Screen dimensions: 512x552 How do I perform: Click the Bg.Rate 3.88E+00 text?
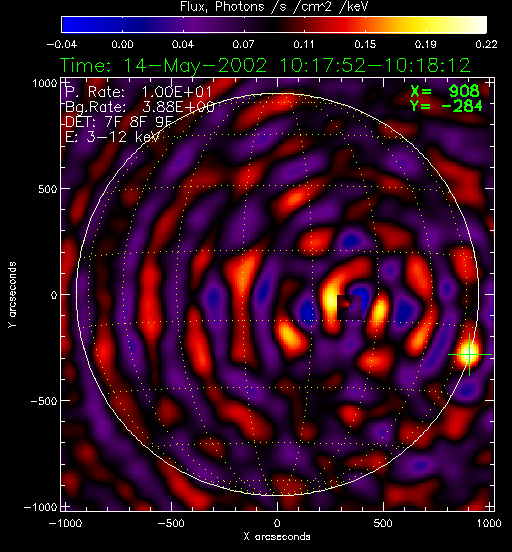pyautogui.click(x=139, y=107)
